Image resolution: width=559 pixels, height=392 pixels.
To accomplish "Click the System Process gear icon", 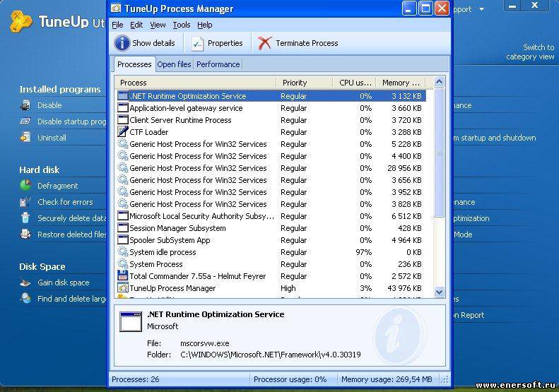I will coord(123,264).
